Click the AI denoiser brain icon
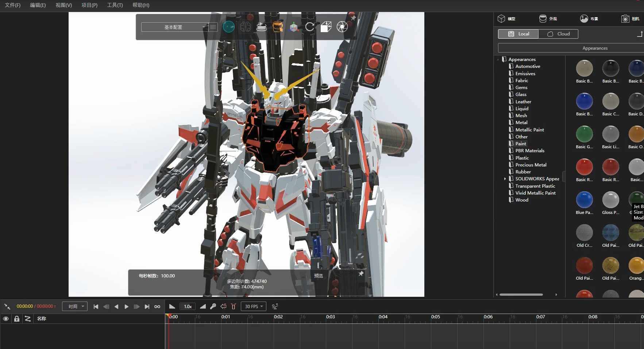644x349 pixels. click(246, 27)
